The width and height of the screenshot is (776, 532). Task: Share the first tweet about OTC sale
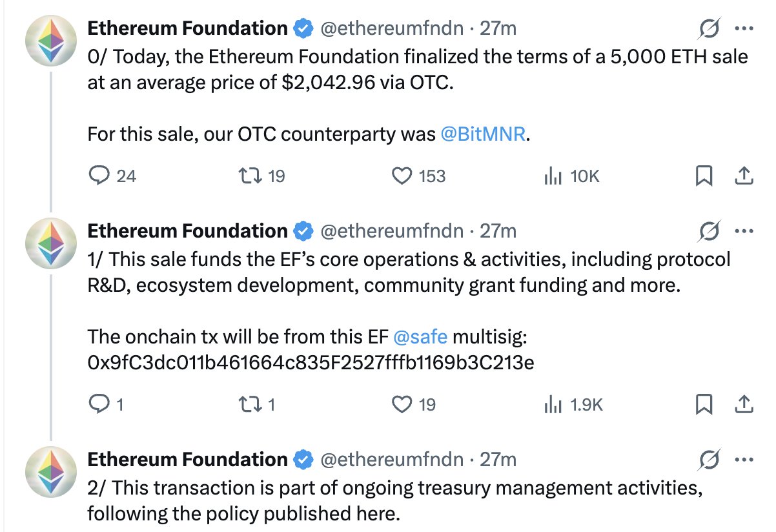tap(743, 175)
